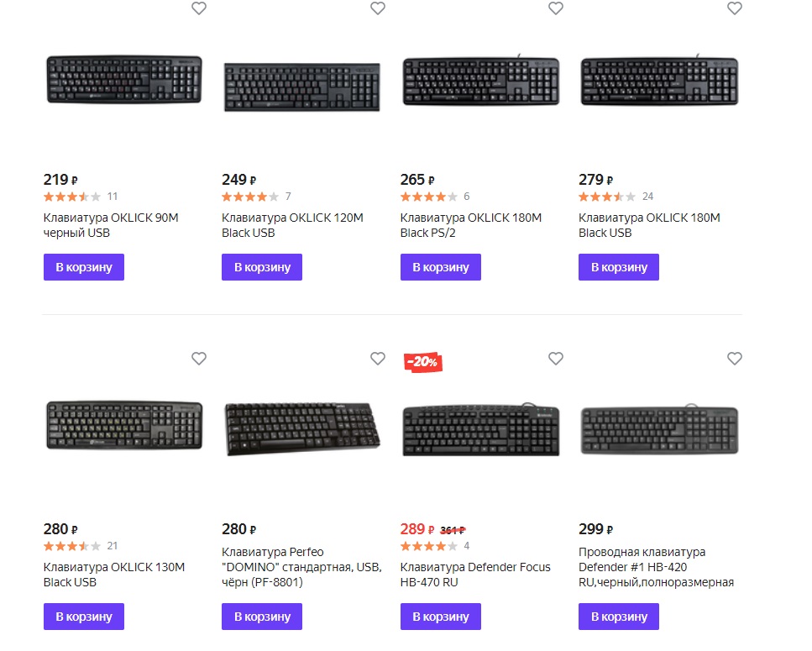Add 219 ₽ OKLICK 90M to cart
The height and width of the screenshot is (651, 812).
point(84,267)
